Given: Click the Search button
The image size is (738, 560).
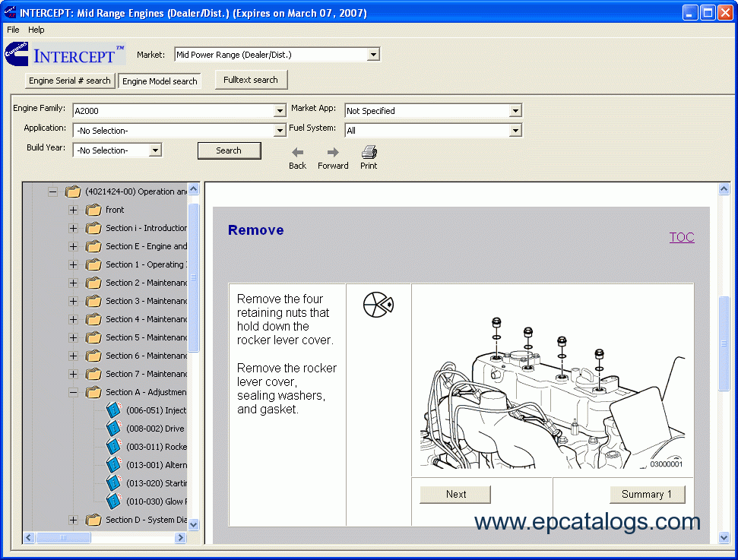Looking at the screenshot, I should (x=229, y=150).
